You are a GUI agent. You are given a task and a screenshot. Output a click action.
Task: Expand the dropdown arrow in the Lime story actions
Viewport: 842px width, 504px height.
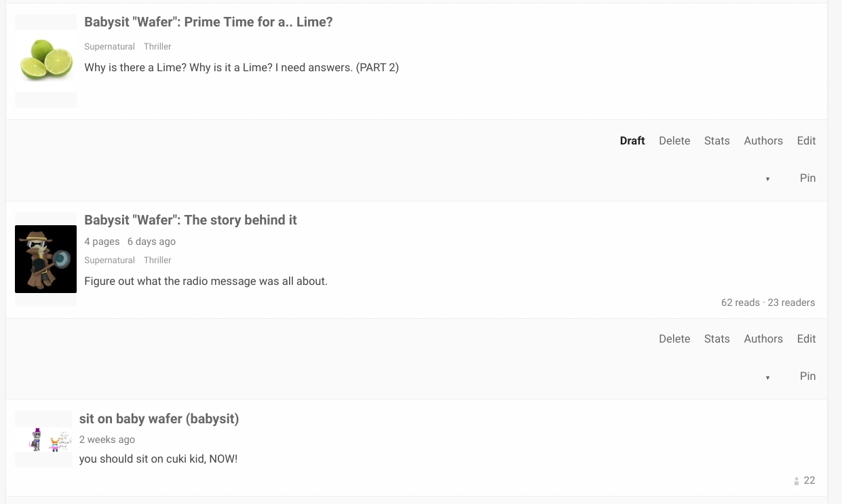[x=767, y=179]
